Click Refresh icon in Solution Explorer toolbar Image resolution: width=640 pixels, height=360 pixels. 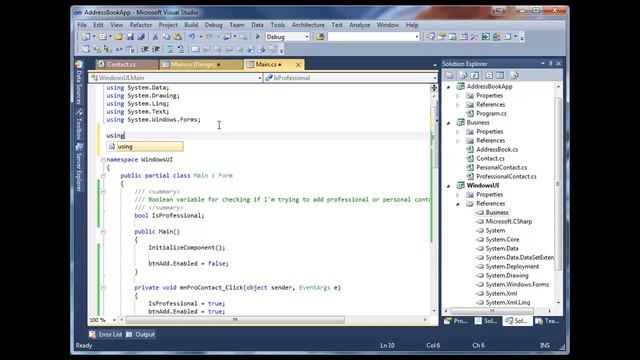tap(474, 76)
